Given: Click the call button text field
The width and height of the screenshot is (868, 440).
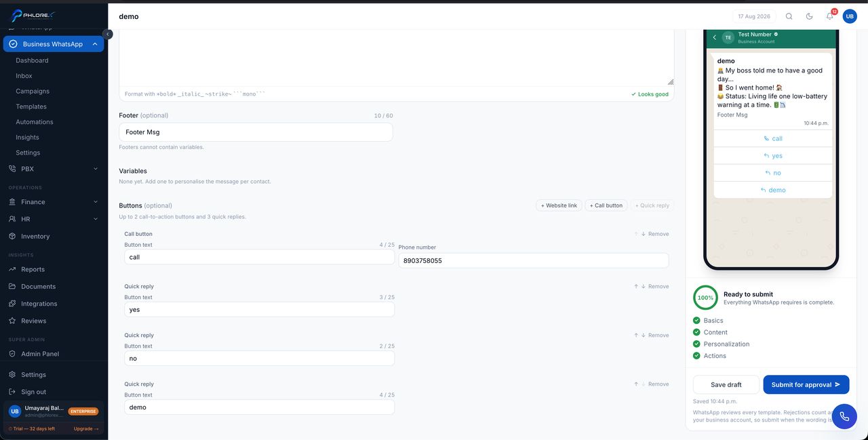Looking at the screenshot, I should (x=259, y=257).
